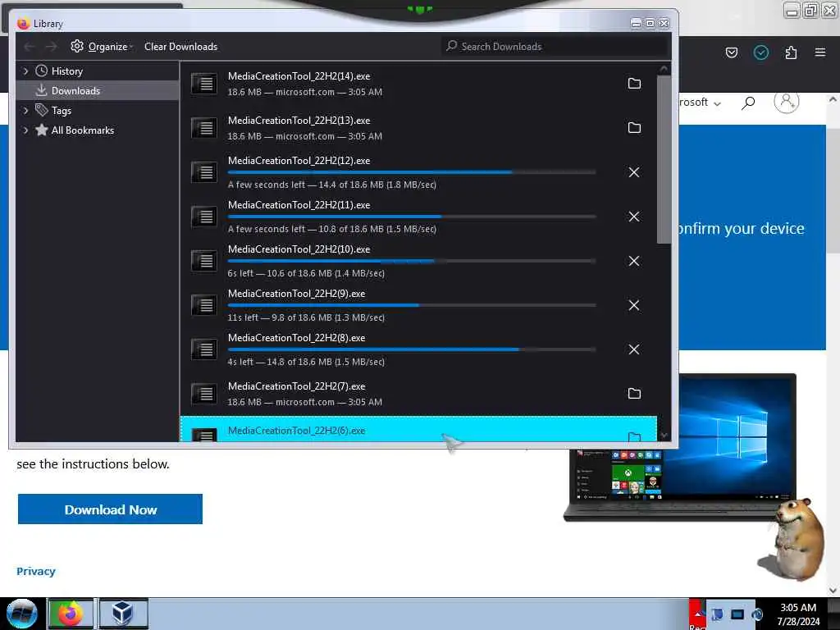Viewport: 840px width, 630px height.
Task: Click the volume icon in system tray
Action: 757,614
